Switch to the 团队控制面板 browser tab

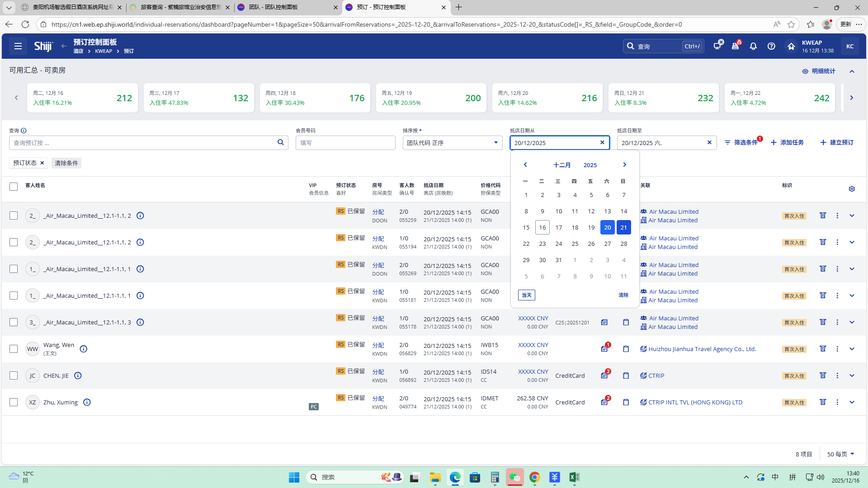tap(285, 7)
